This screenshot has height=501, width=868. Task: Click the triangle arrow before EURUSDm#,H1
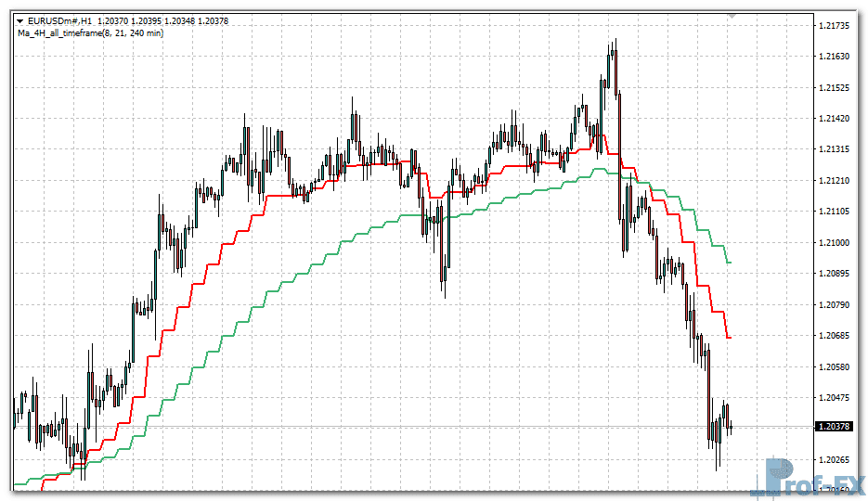[19, 20]
